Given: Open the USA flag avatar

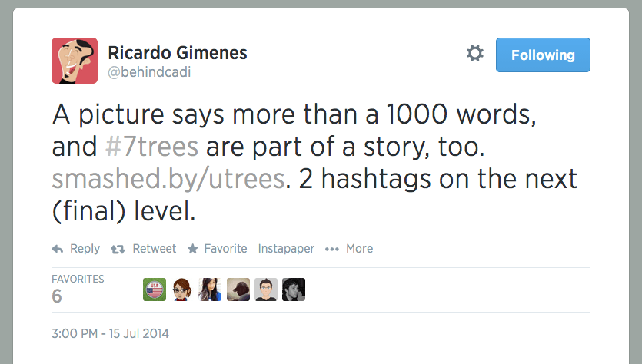Looking at the screenshot, I should pyautogui.click(x=155, y=290).
